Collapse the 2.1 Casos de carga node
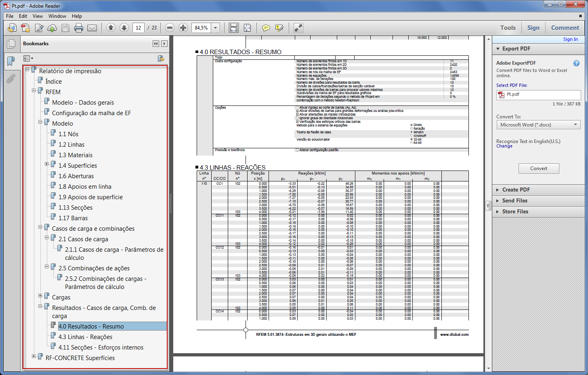This screenshot has height=375, width=588. (x=46, y=238)
